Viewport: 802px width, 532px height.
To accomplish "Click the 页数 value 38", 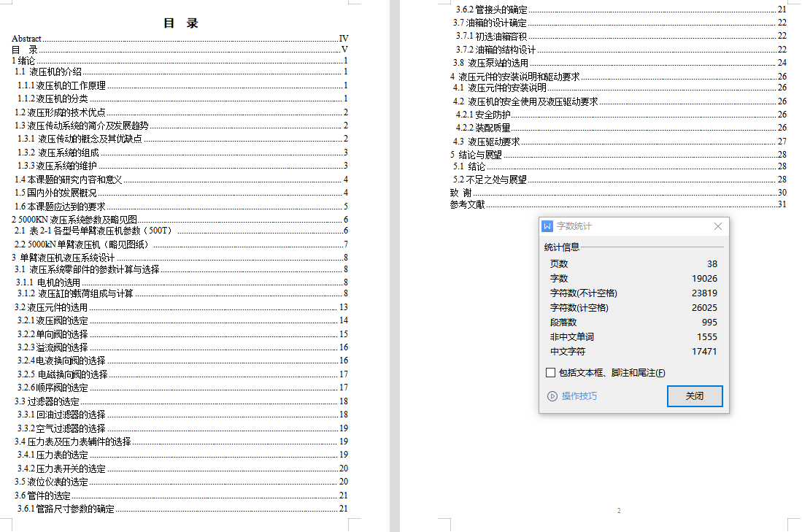I will coord(712,264).
